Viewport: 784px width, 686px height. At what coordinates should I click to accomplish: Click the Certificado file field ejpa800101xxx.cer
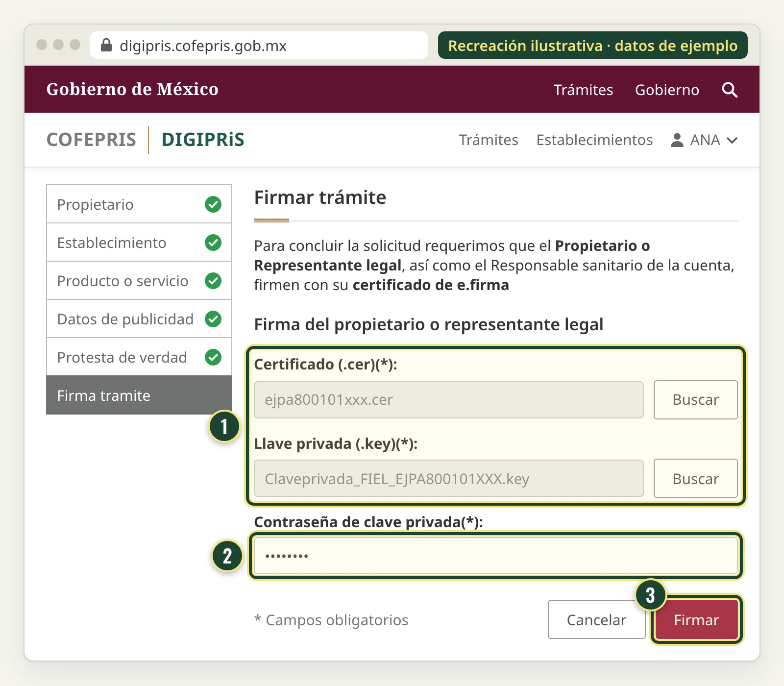coord(449,400)
